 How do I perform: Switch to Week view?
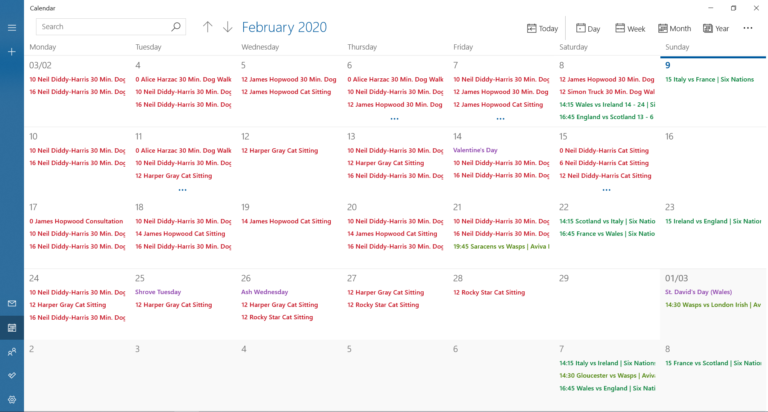tap(630, 28)
